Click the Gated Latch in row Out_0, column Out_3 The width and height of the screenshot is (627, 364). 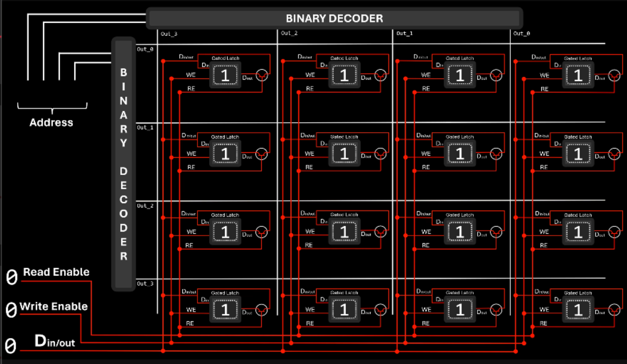(225, 75)
